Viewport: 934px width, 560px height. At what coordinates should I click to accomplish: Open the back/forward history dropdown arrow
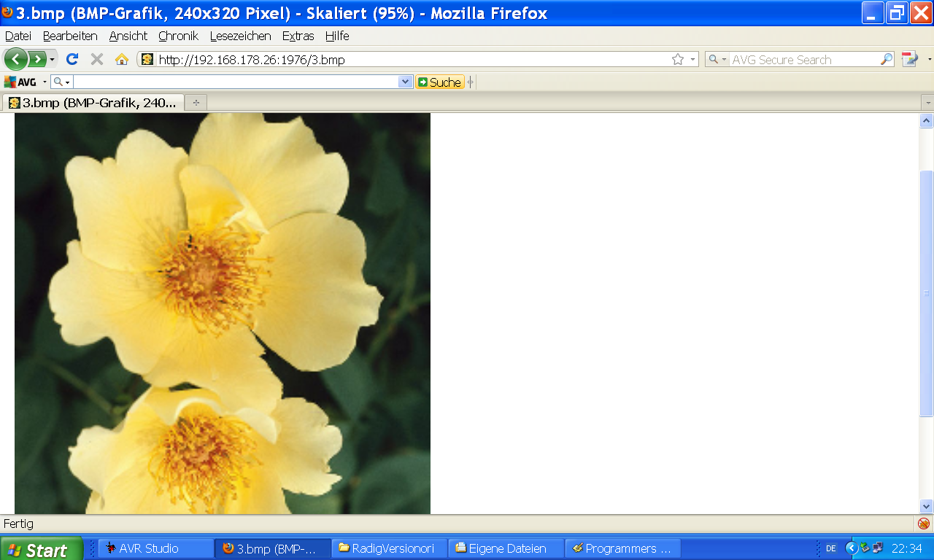[x=52, y=60]
